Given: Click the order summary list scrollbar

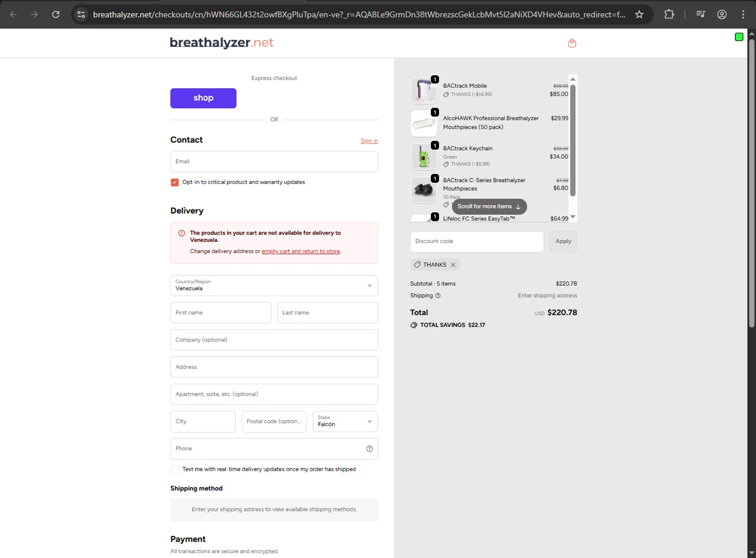Looking at the screenshot, I should 573,140.
